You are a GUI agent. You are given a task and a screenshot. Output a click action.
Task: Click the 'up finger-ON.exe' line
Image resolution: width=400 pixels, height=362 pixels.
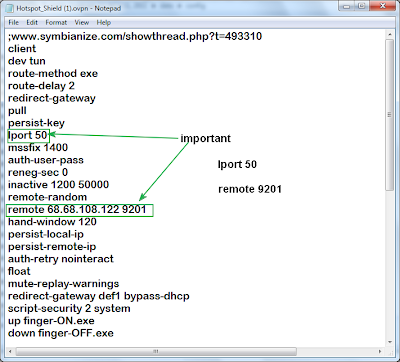pos(51,321)
